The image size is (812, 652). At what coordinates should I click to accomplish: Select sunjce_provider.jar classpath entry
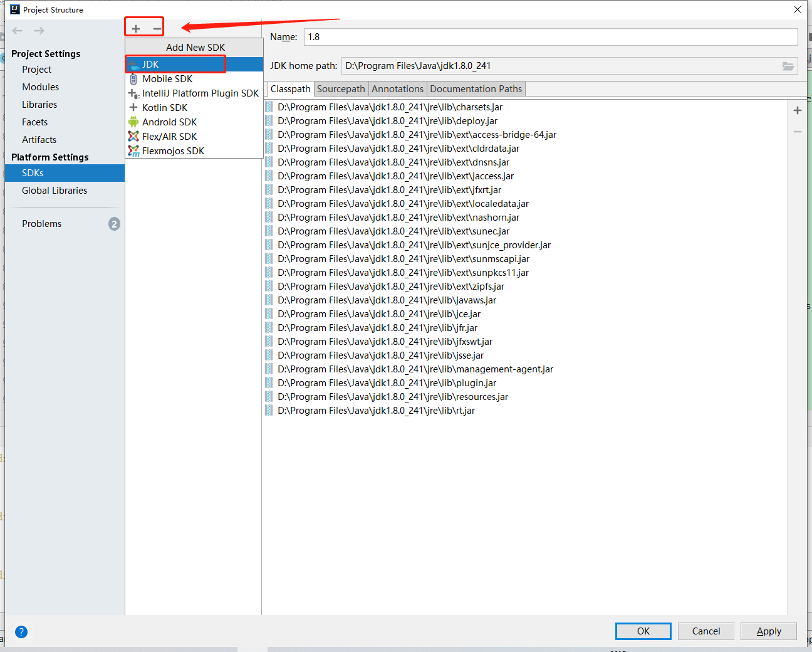tap(525, 245)
